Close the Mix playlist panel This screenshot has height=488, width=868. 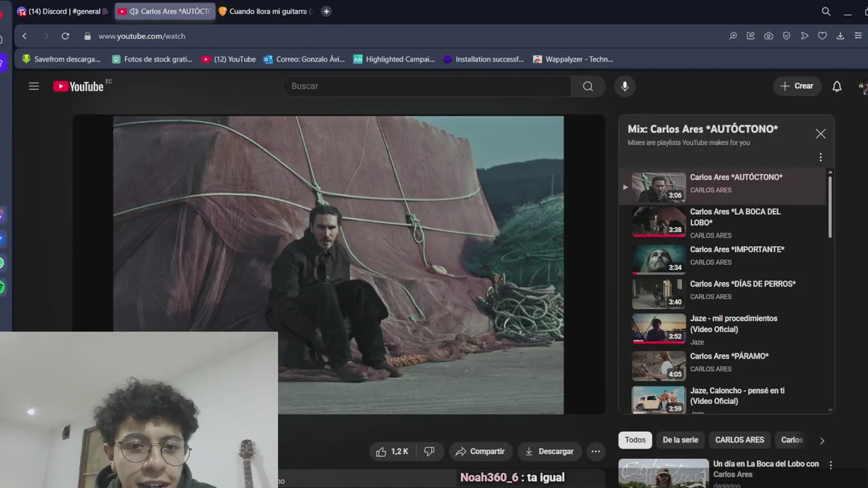pyautogui.click(x=821, y=134)
